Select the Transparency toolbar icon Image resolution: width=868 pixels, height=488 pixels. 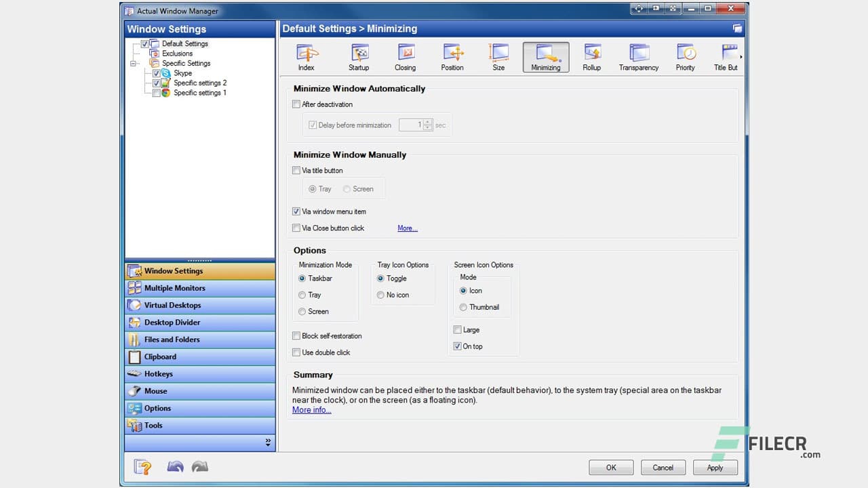(638, 57)
